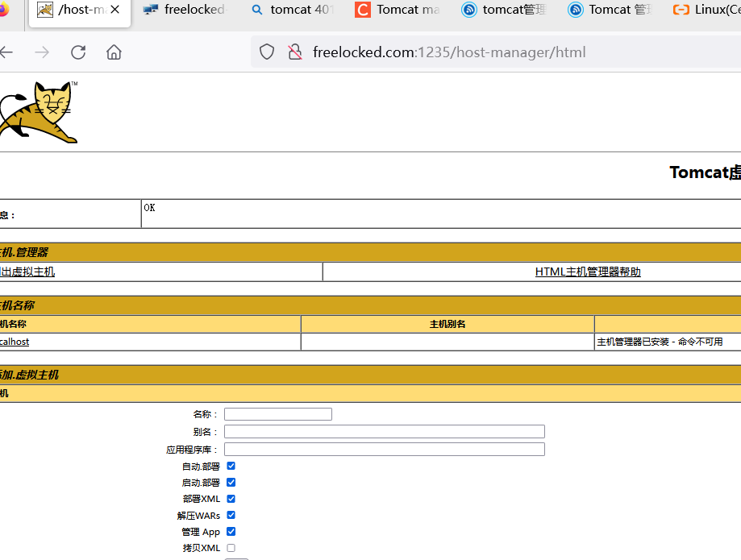741x560 pixels.
Task: Enable the 拷贝XML checkbox
Action: coord(231,548)
